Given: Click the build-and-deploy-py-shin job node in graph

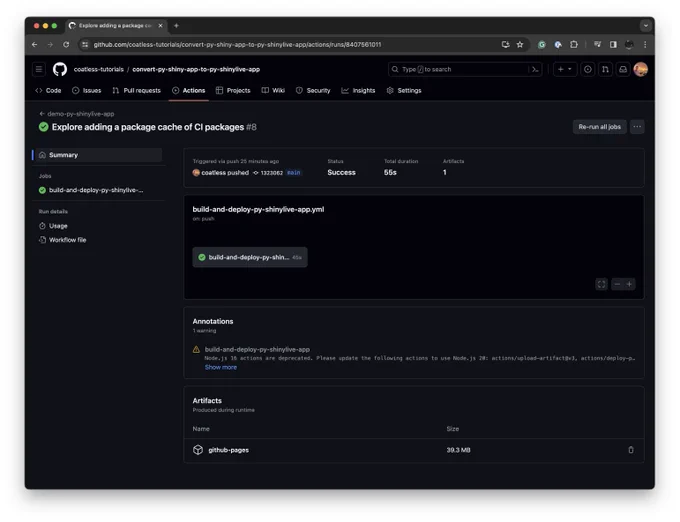Looking at the screenshot, I should pyautogui.click(x=250, y=258).
